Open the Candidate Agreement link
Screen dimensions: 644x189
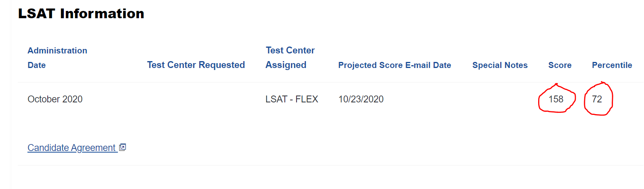click(72, 148)
